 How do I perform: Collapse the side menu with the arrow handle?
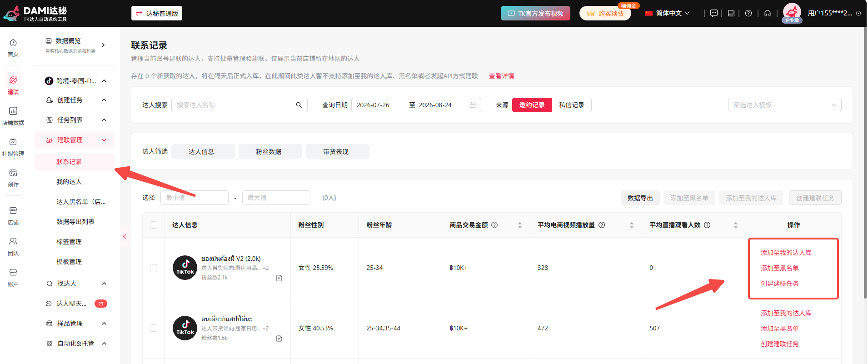click(125, 236)
